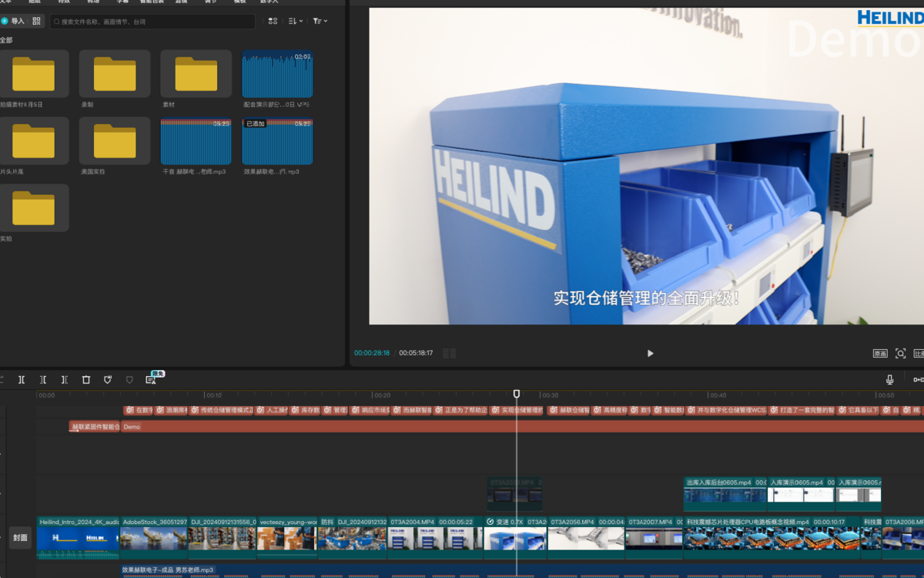The height and width of the screenshot is (578, 924).
Task: Select the 人工操作 caption clip
Action: [271, 411]
